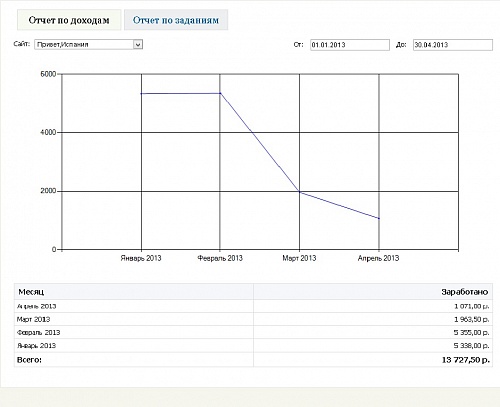Select the Привет,Испания site combo box

[89, 44]
